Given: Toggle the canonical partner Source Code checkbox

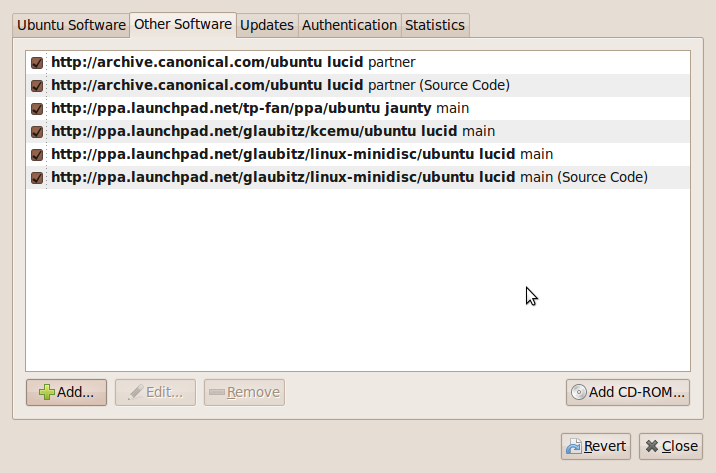Looking at the screenshot, I should click(37, 85).
